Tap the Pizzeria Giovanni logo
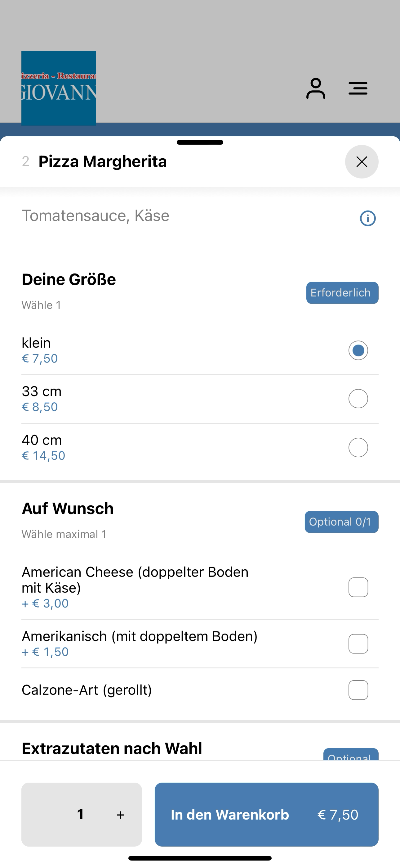The width and height of the screenshot is (400, 868). coord(59,88)
